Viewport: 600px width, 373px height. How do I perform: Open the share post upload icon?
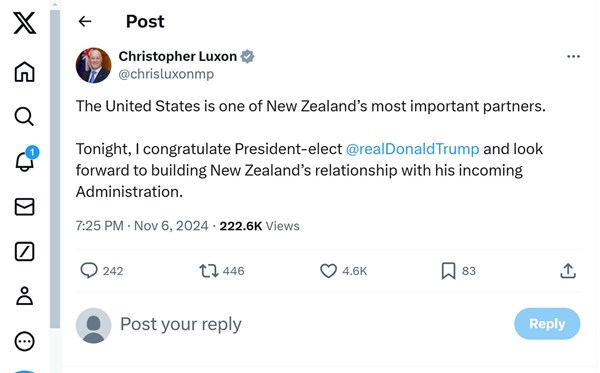(568, 271)
